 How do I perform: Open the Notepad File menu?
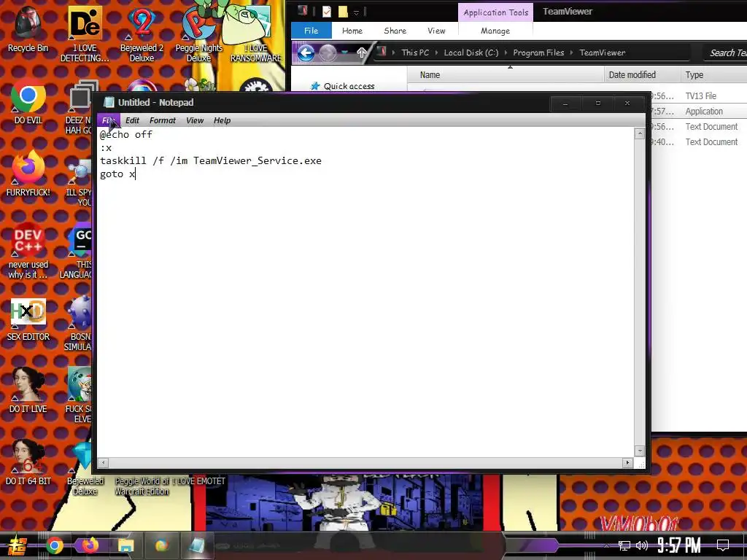click(108, 120)
